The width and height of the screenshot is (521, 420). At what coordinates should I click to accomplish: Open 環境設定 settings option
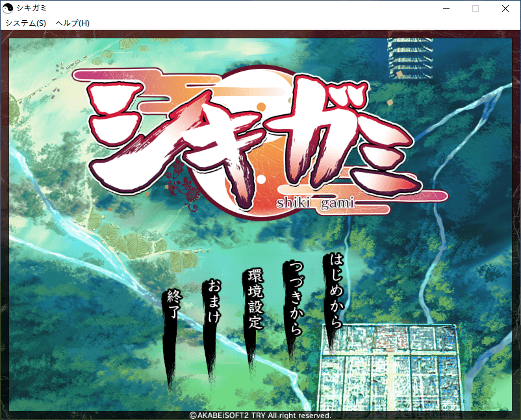(x=255, y=300)
